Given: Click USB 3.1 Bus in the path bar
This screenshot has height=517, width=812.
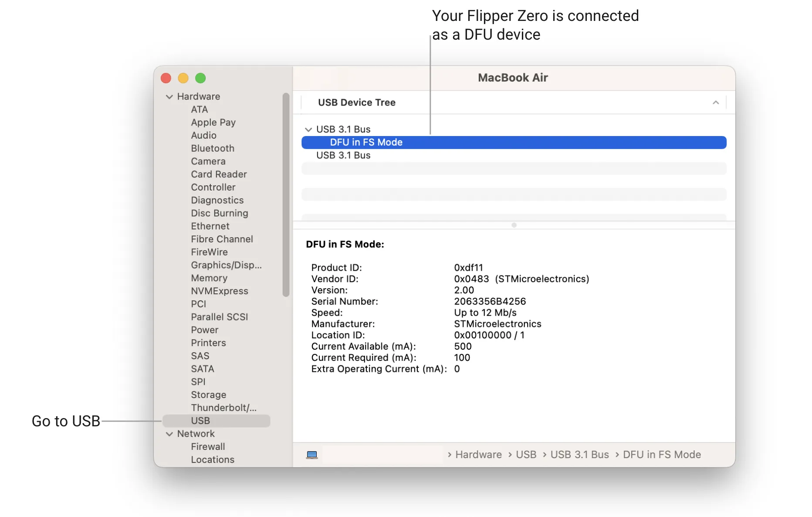Looking at the screenshot, I should coord(579,455).
